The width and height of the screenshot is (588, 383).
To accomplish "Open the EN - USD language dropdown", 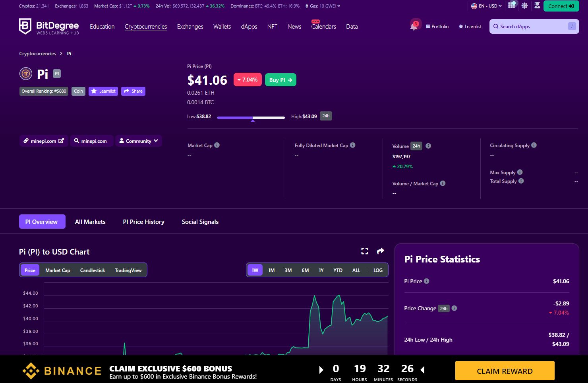I will pyautogui.click(x=486, y=6).
